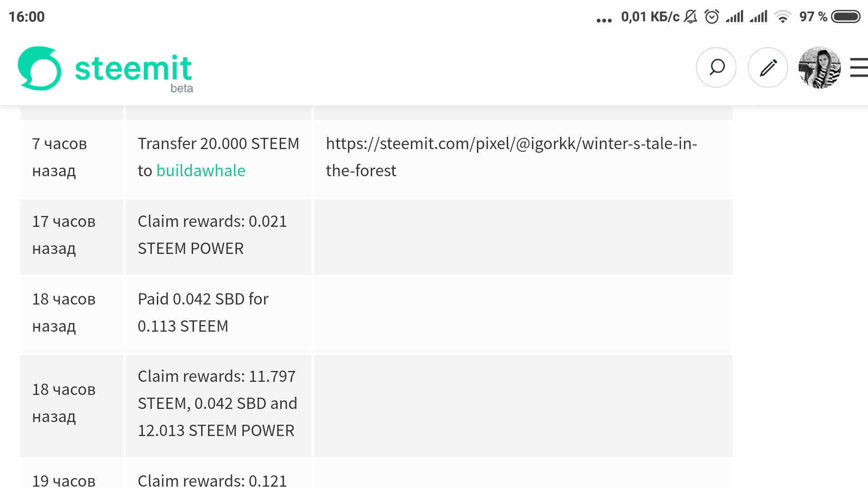Open the user profile avatar

tap(819, 68)
